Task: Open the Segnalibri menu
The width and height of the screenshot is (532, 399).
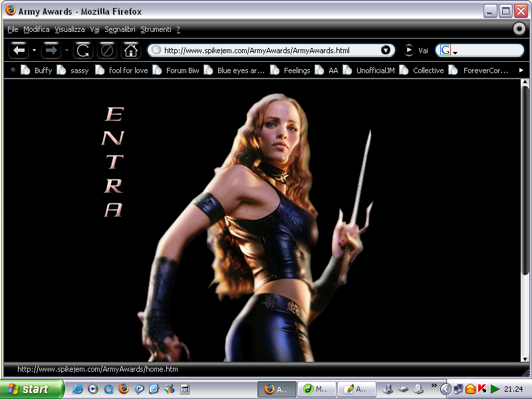Action: tap(120, 29)
